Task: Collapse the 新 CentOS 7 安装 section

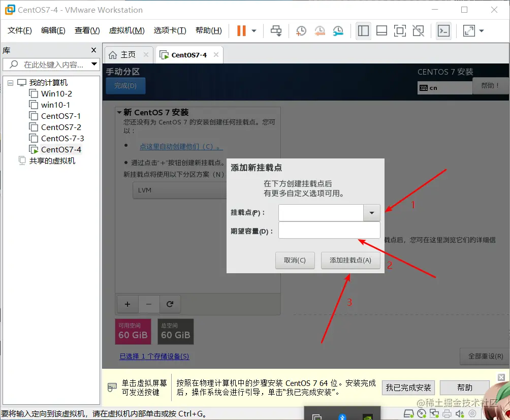Action: 119,112
